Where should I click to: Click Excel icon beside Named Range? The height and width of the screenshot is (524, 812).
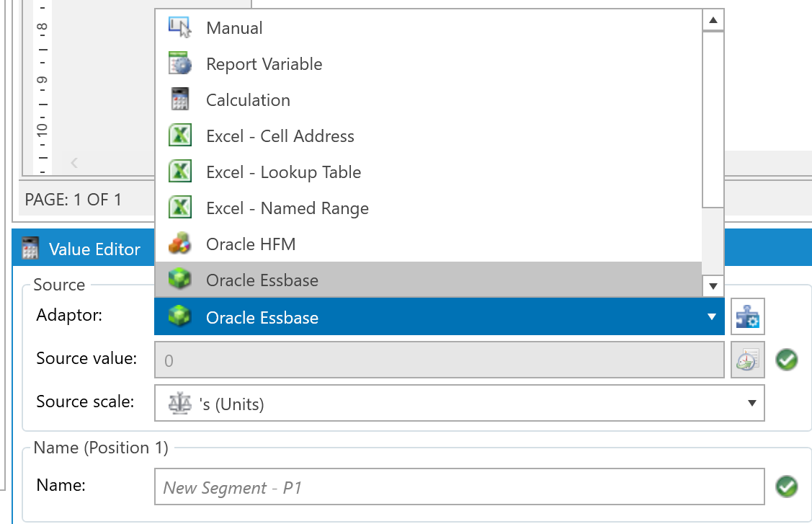coord(179,208)
